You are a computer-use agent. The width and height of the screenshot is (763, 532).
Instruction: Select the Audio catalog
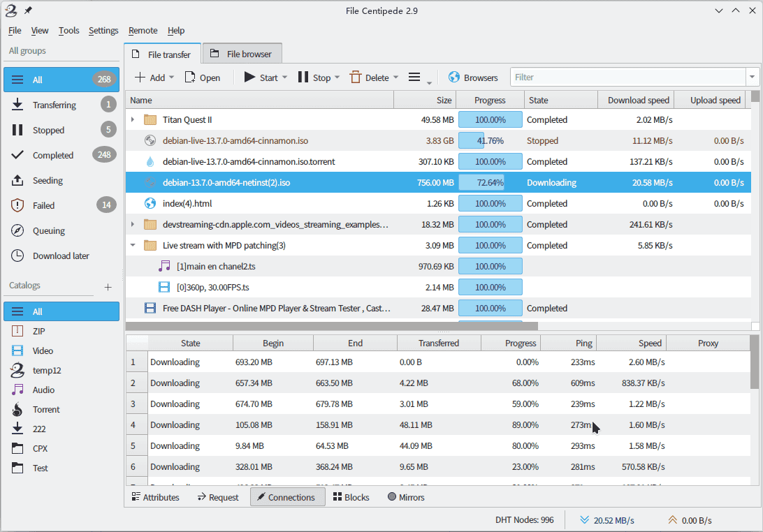61,390
